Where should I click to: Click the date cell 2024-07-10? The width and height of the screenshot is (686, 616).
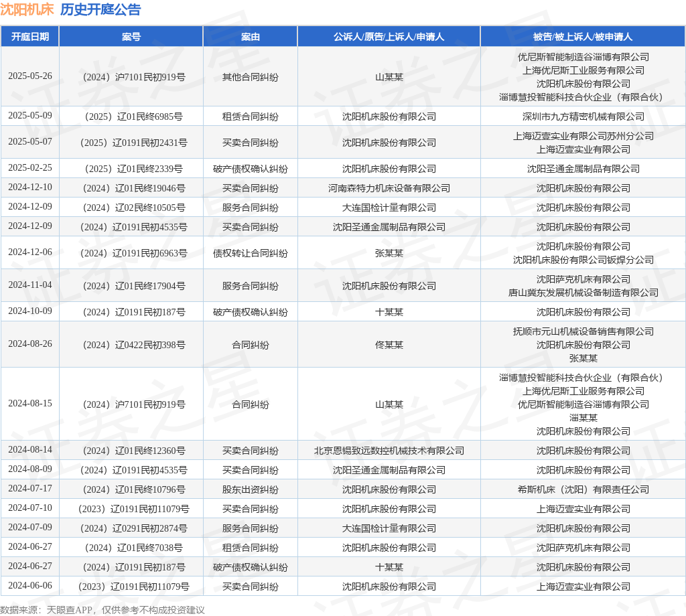coord(29,508)
